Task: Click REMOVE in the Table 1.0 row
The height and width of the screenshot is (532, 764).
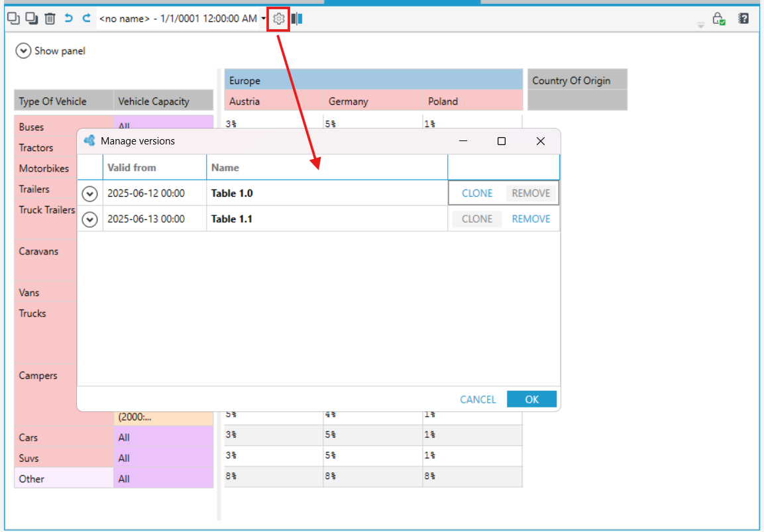Action: pyautogui.click(x=531, y=193)
